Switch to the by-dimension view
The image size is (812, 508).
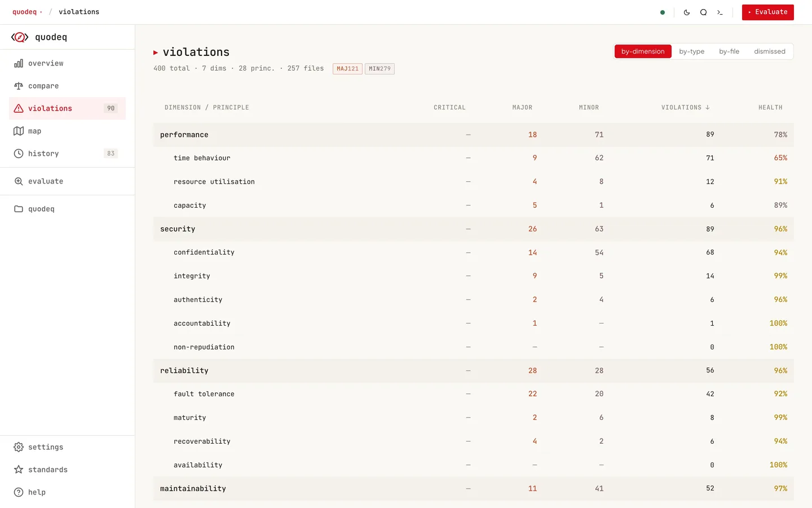[x=643, y=51]
